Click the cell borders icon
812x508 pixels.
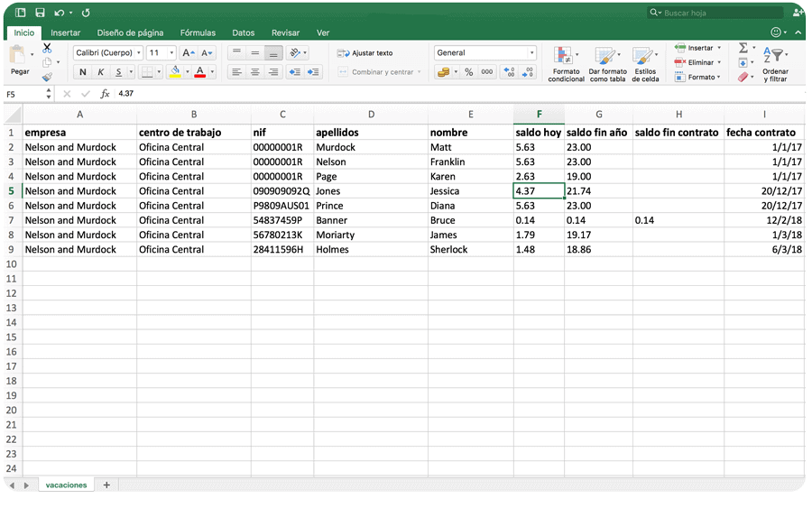[x=148, y=72]
